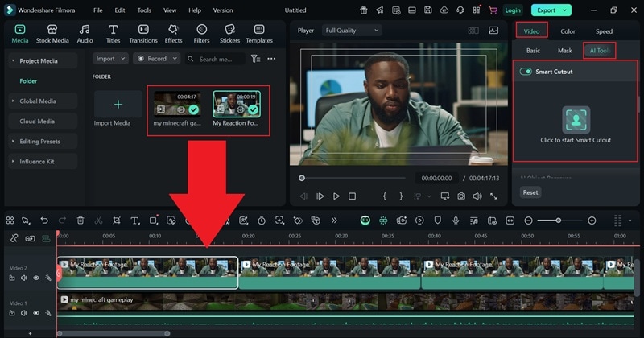Click the player progress slider handle

(302, 178)
